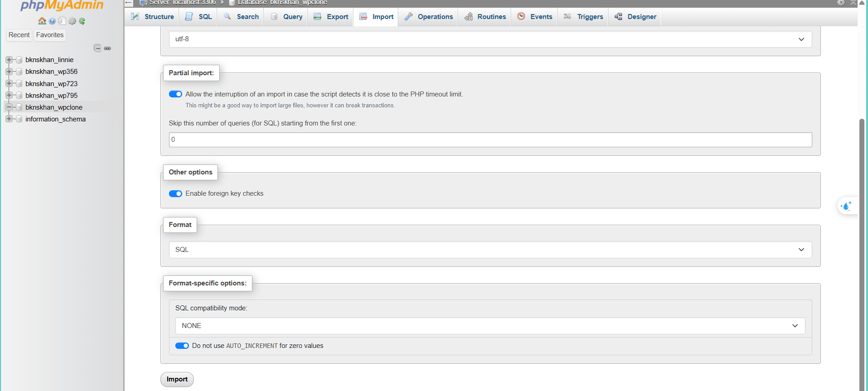Disable the foreign key checks switch
The width and height of the screenshot is (868, 391).
(175, 193)
